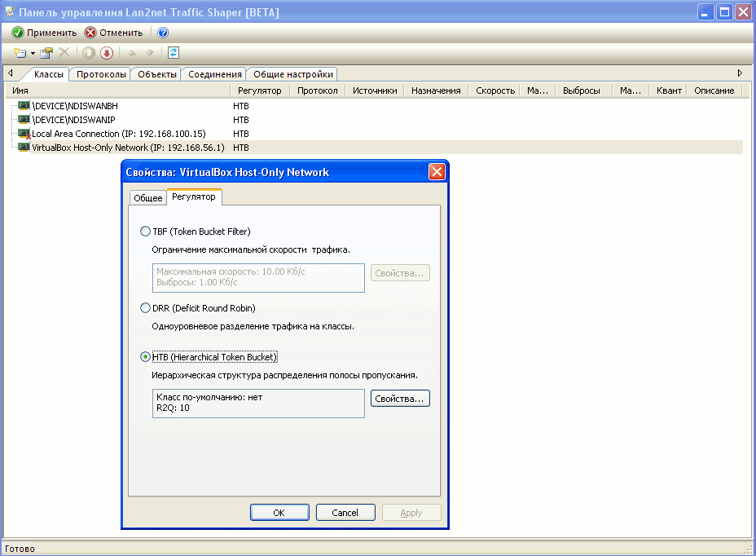Click the red down-arrow toolbar icon

point(107,53)
